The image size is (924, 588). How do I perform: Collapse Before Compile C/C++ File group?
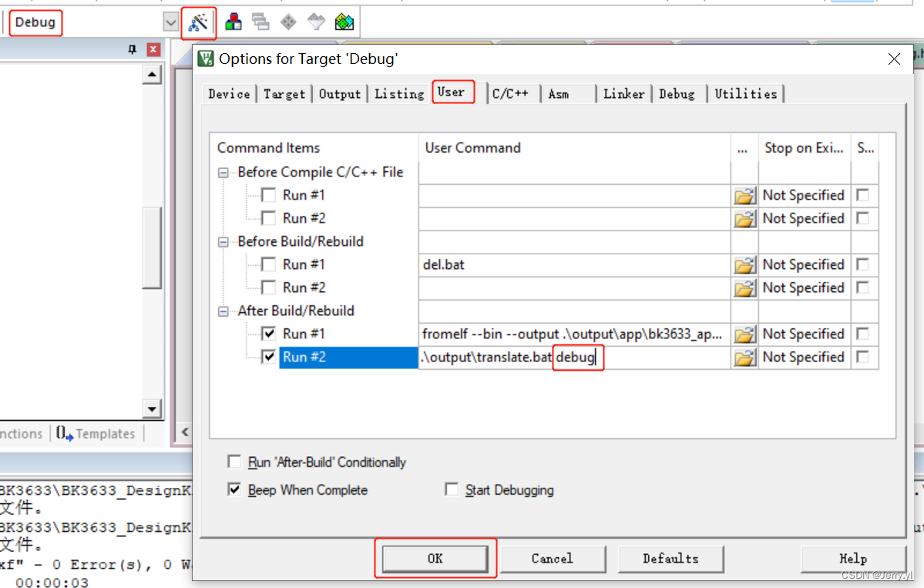(223, 173)
